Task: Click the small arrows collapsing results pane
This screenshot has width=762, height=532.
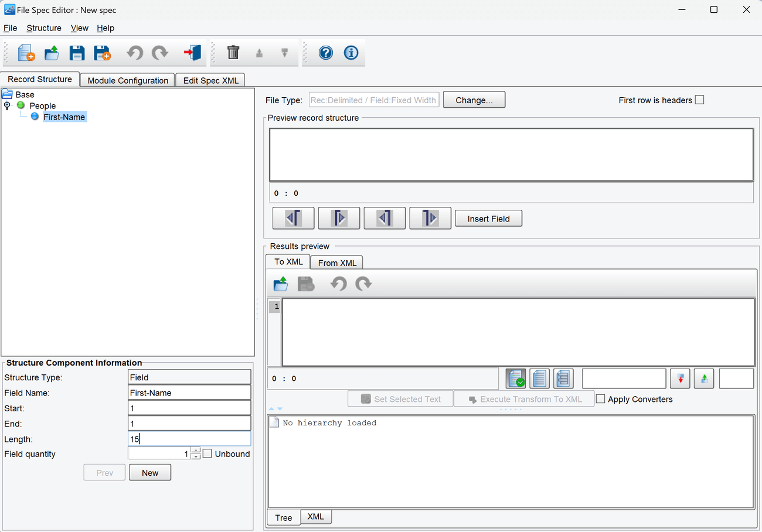Action: [275, 409]
